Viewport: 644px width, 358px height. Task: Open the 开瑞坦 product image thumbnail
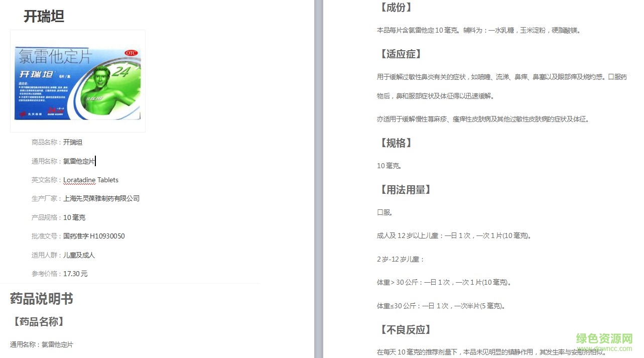point(78,80)
